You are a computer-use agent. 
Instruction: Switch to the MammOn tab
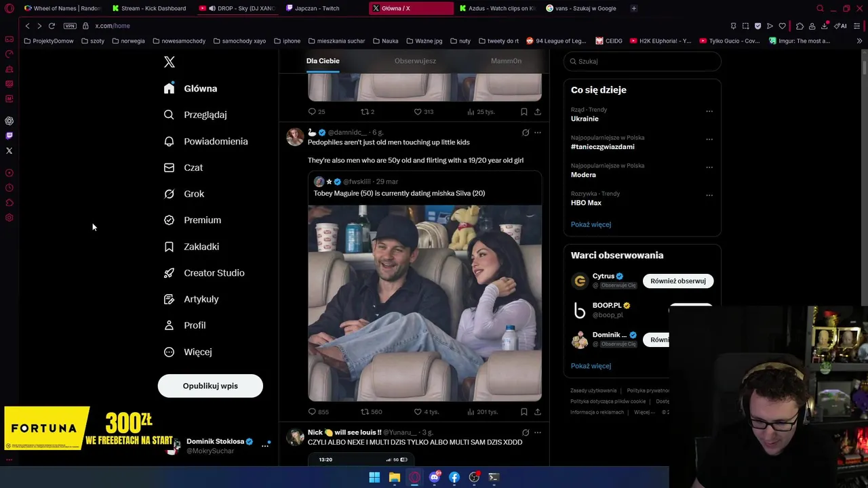point(506,61)
